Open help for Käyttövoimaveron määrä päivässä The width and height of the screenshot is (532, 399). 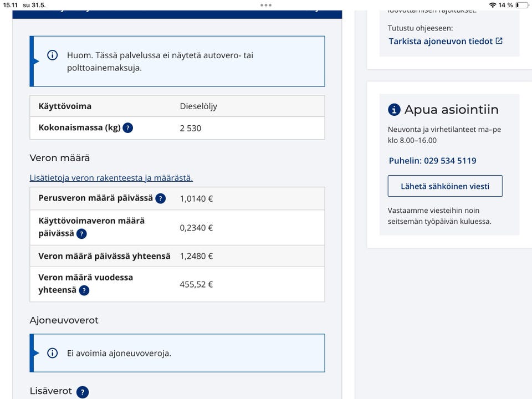point(81,234)
